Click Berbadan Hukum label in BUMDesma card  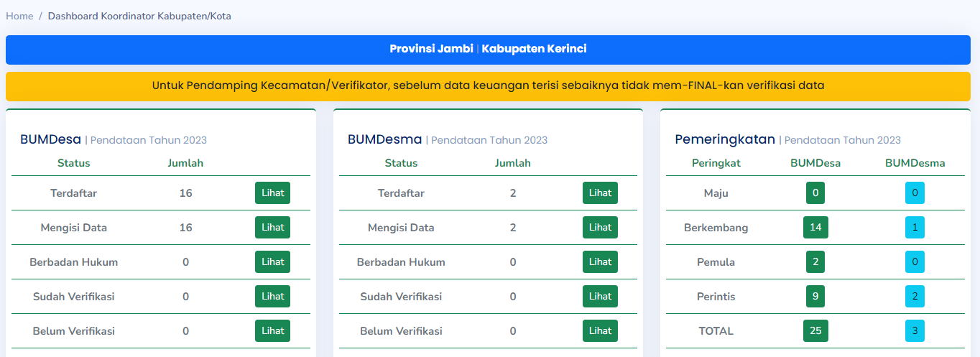tap(401, 262)
